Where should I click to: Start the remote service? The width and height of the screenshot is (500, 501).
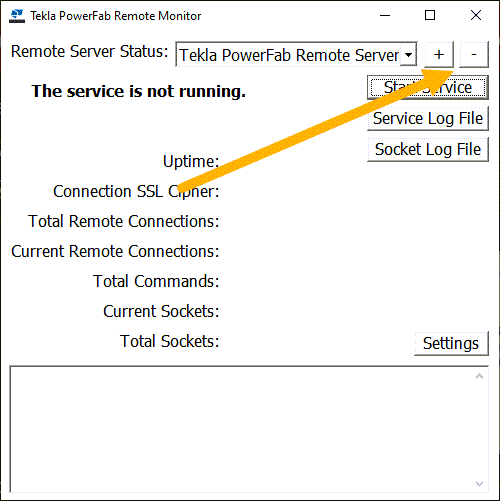428,88
